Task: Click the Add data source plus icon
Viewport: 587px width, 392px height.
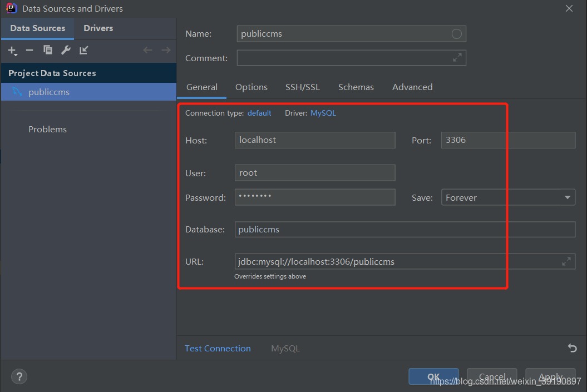Action: 12,51
